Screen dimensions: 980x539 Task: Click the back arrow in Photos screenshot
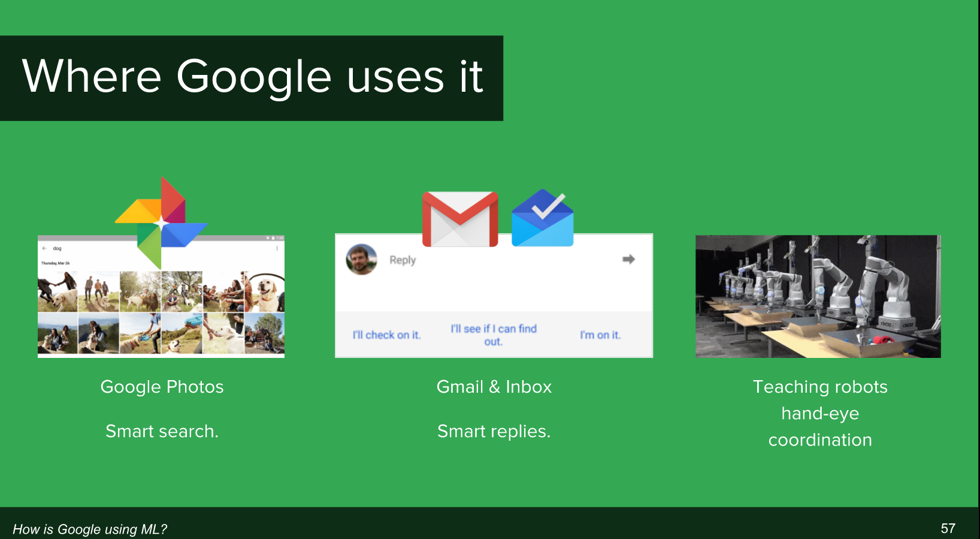tap(44, 248)
